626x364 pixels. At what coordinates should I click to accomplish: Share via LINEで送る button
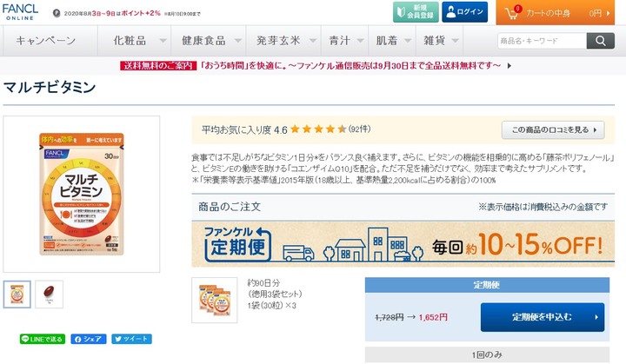42,339
